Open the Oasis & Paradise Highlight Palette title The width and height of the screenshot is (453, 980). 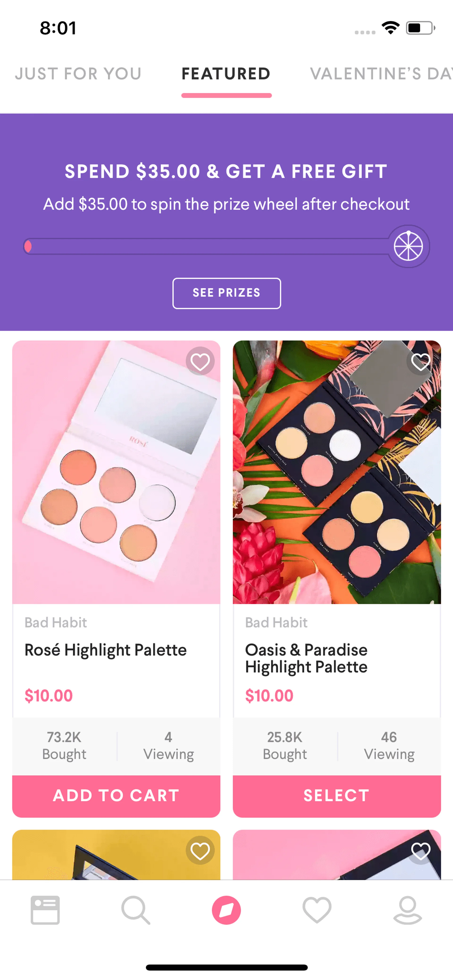click(306, 658)
